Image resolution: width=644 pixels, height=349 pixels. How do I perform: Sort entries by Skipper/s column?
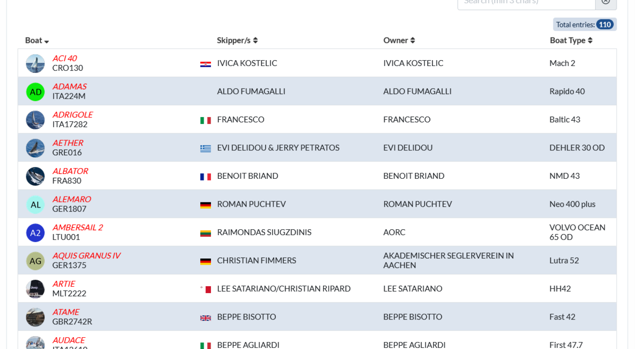coord(237,40)
